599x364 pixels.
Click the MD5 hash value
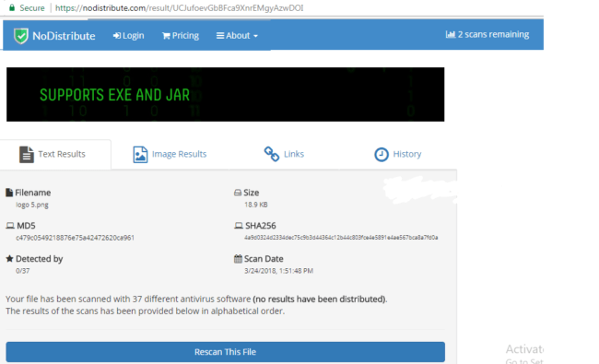click(x=75, y=238)
